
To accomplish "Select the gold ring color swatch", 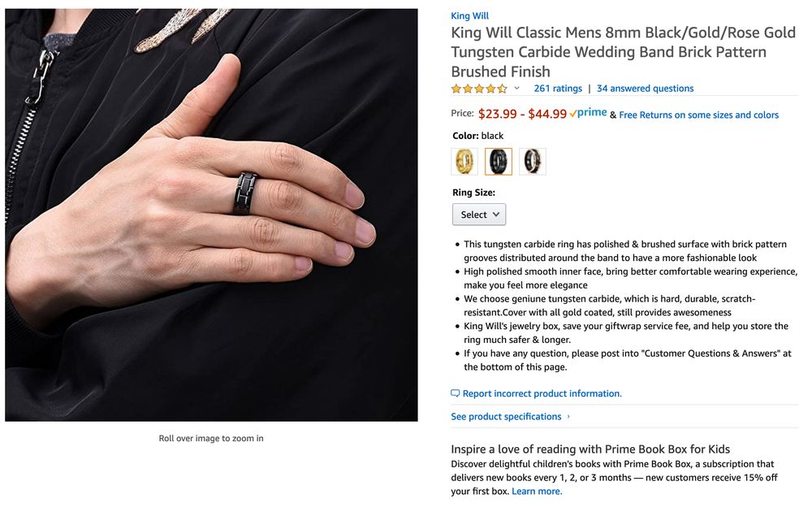I will 464,161.
